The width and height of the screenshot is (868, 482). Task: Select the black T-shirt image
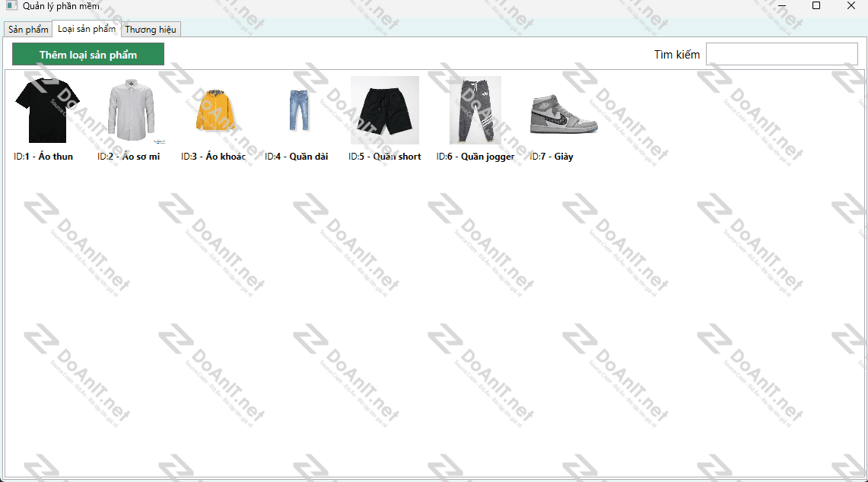click(x=48, y=110)
